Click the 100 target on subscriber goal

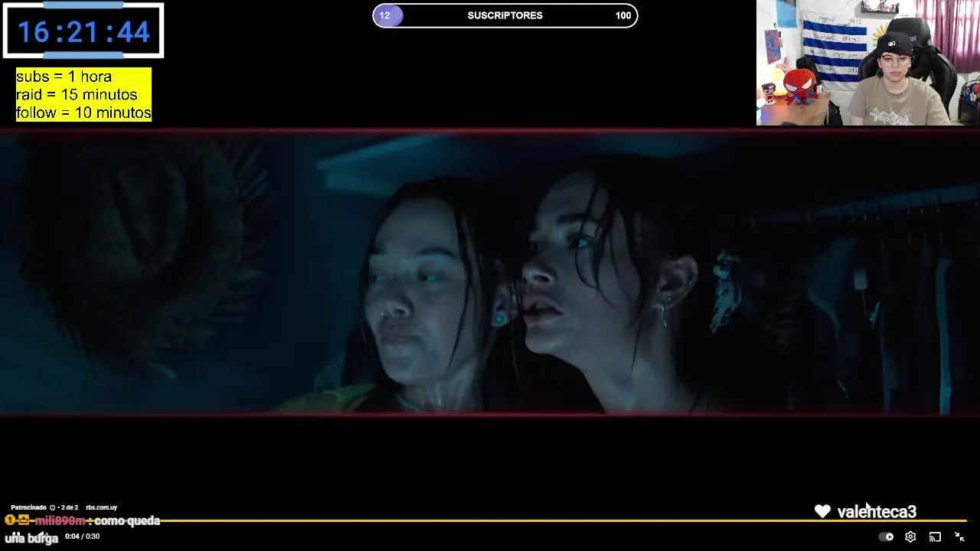(x=623, y=15)
